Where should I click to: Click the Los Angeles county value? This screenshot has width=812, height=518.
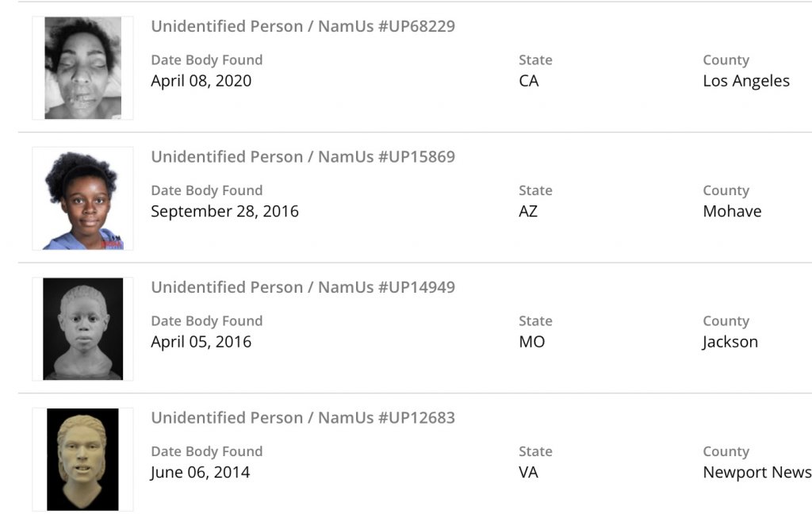pyautogui.click(x=746, y=81)
